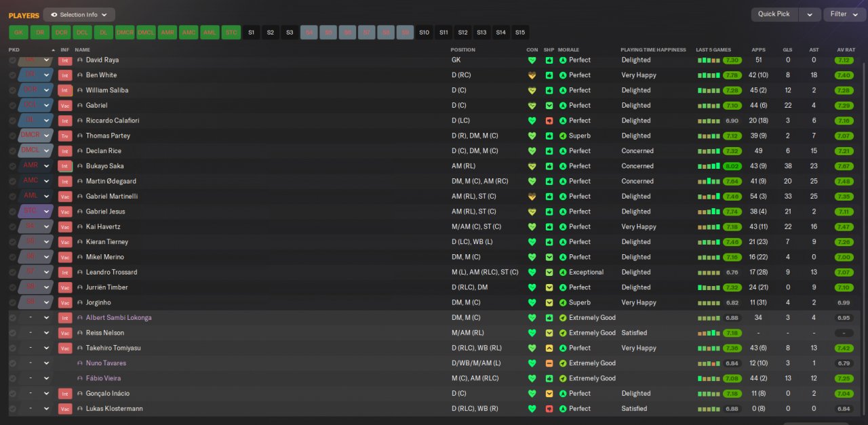This screenshot has height=425, width=868.
Task: Select the STC position slot
Action: pos(231,32)
